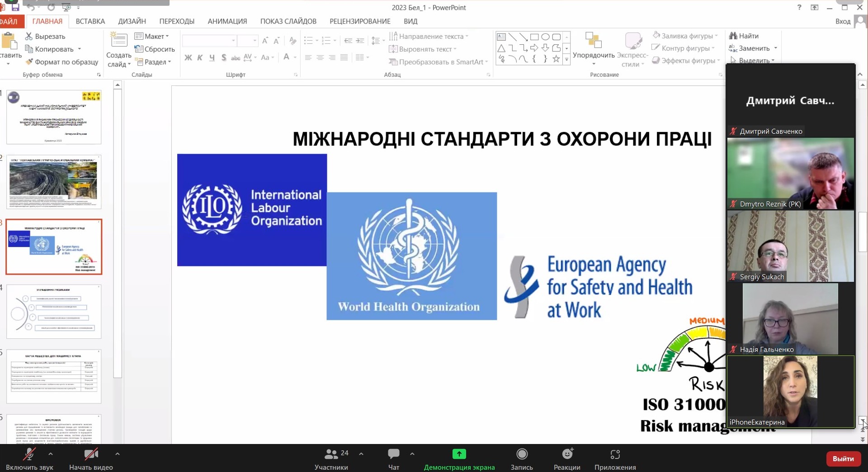Apply bulleted list formatting

pyautogui.click(x=309, y=41)
